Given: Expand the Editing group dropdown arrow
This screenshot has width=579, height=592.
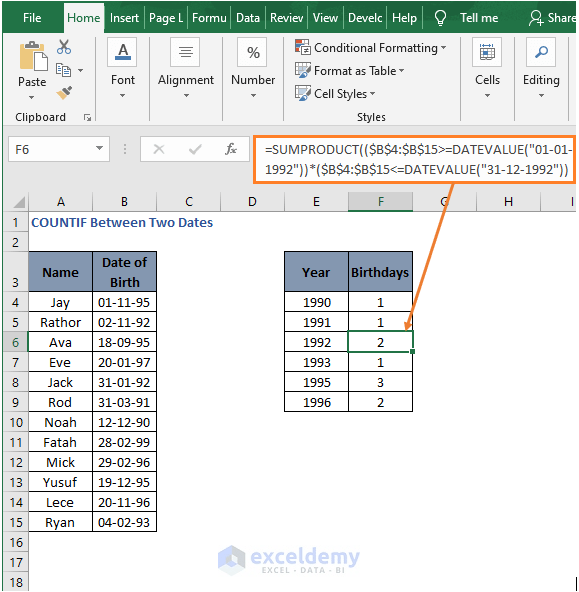Looking at the screenshot, I should click(x=541, y=96).
